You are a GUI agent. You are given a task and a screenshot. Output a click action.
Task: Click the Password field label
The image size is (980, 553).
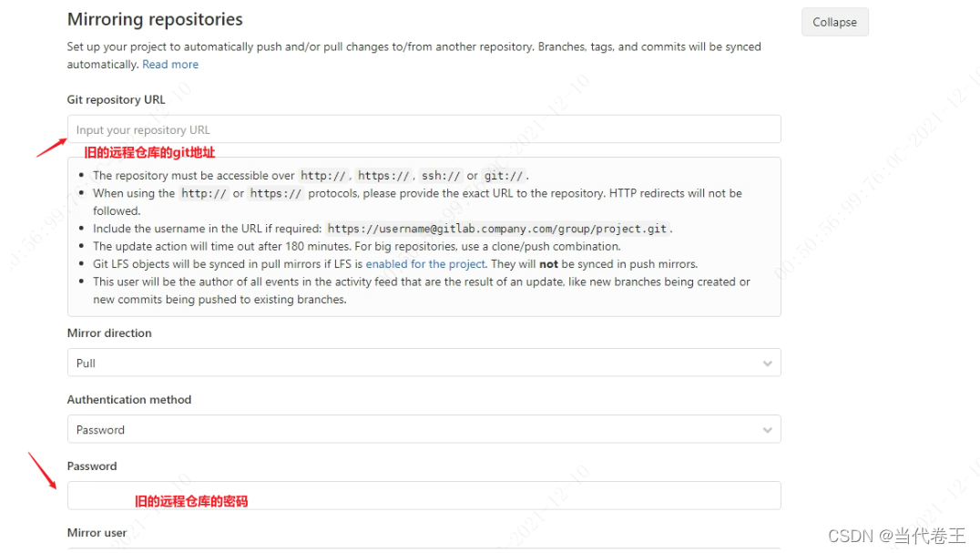tap(92, 466)
